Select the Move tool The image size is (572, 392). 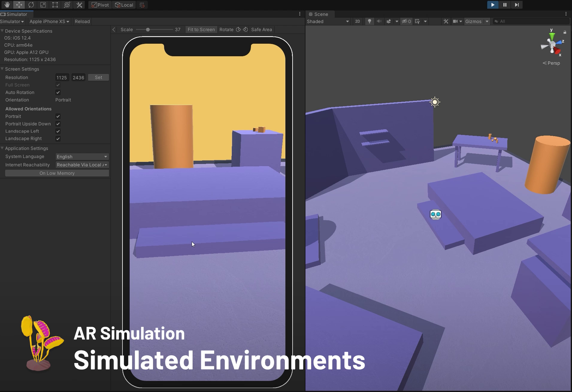[19, 5]
